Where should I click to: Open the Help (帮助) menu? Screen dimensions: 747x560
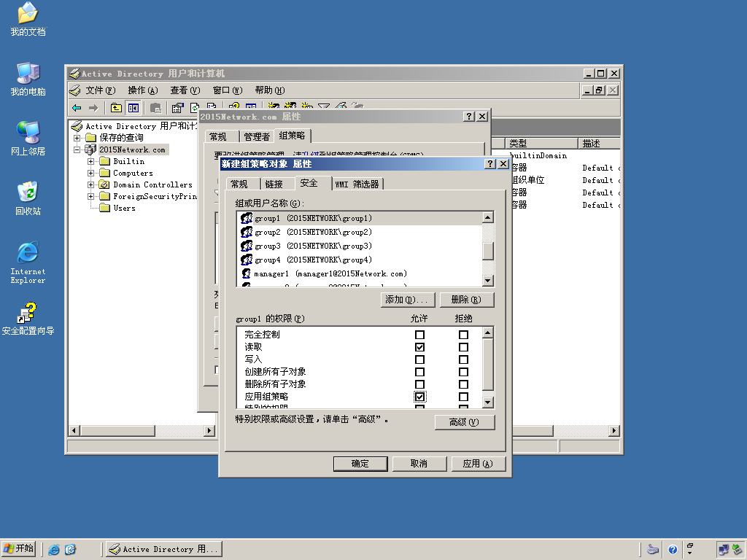(270, 90)
